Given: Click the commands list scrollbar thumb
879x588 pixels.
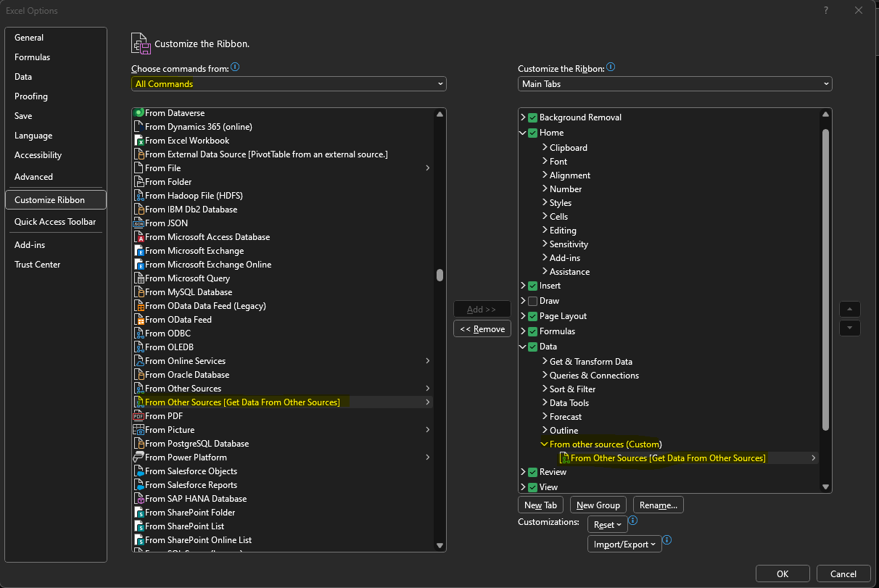Looking at the screenshot, I should (439, 276).
